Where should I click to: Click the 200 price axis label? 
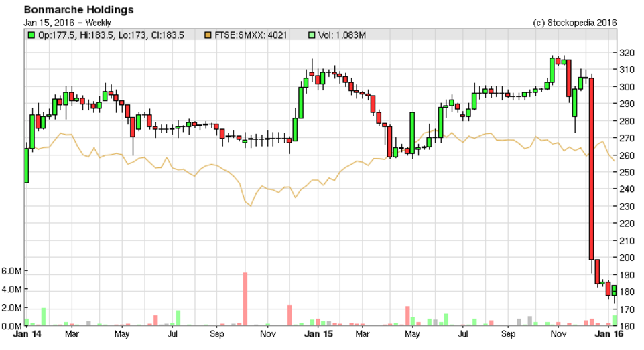pos(627,258)
